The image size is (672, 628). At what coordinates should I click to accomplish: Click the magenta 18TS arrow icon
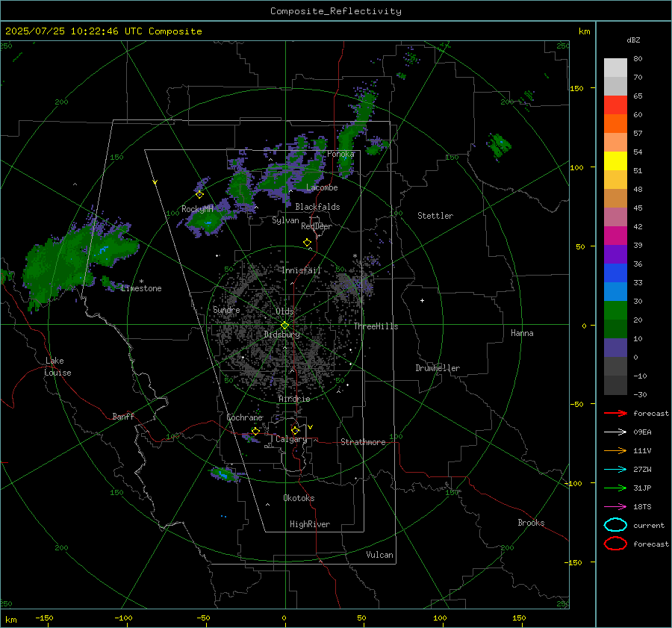(615, 507)
